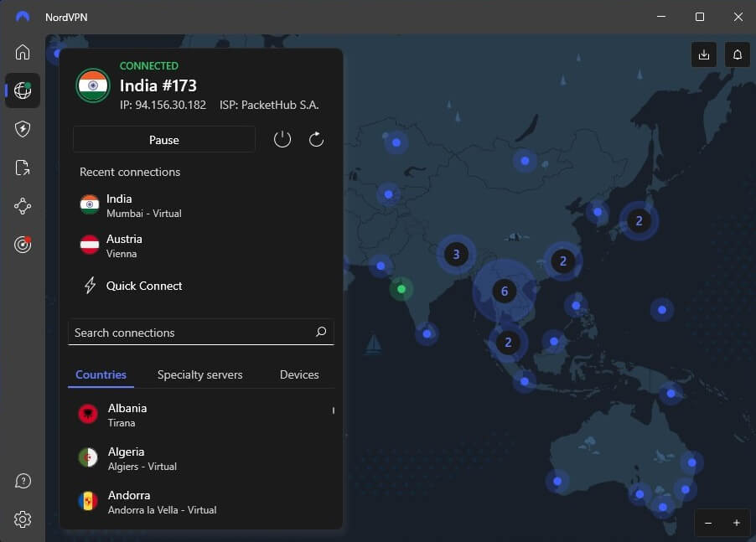Screen dimensions: 756x542
Task: Click the Austria flag in recent connections
Action: point(90,245)
